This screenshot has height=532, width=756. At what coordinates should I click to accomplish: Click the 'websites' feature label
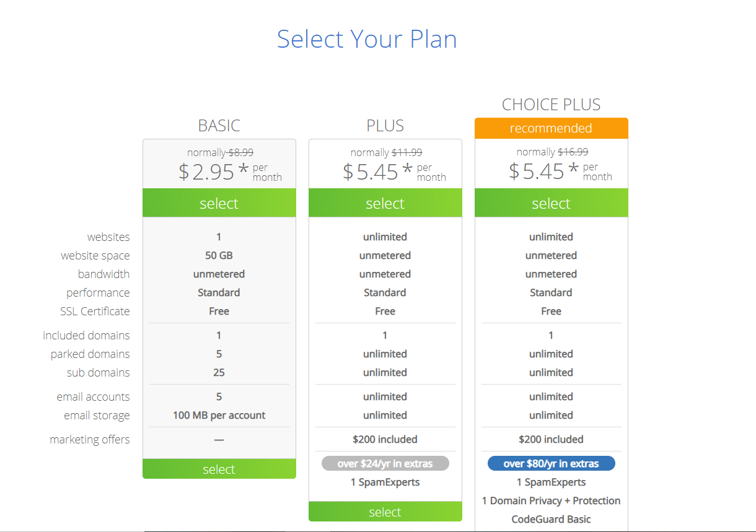(x=108, y=237)
